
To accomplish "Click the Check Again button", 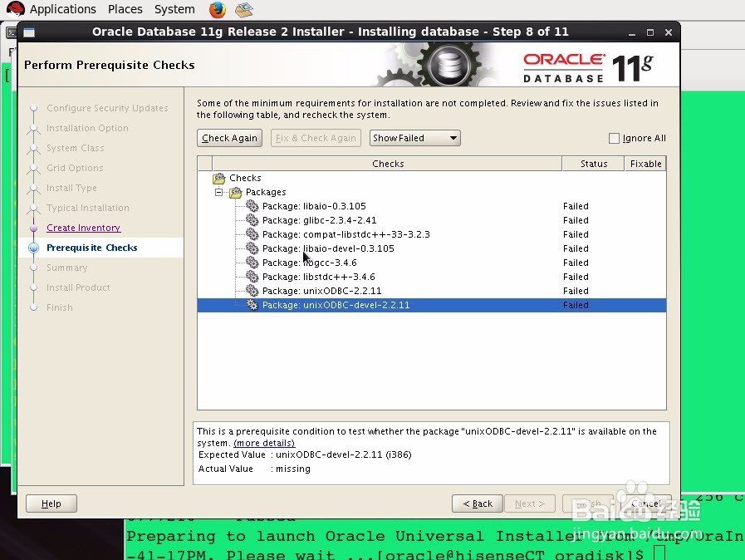I will tap(229, 138).
